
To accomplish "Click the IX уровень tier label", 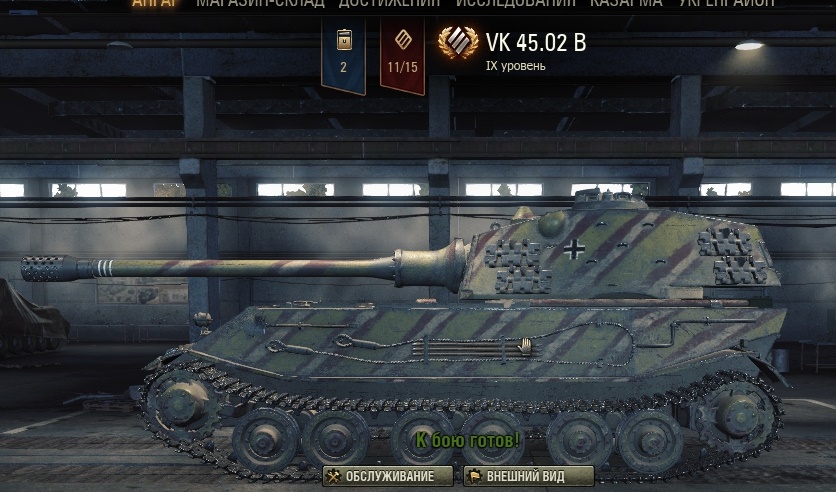I will pos(516,66).
